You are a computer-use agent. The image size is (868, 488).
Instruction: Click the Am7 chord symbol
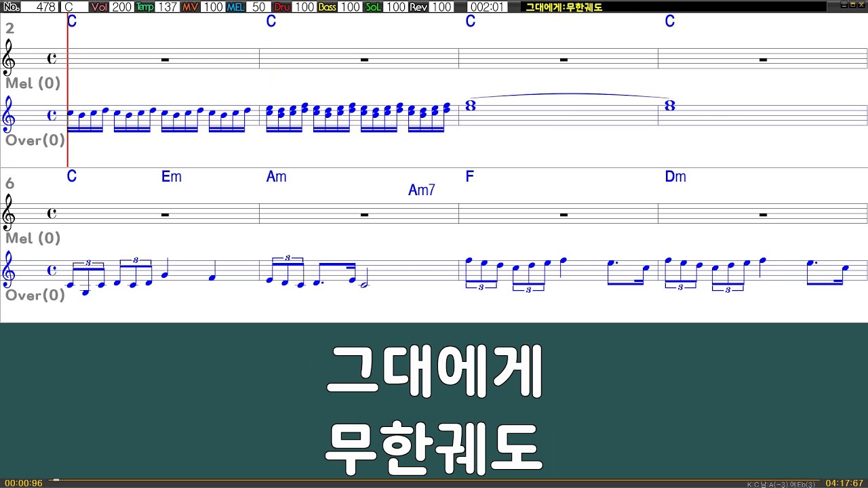pyautogui.click(x=421, y=190)
